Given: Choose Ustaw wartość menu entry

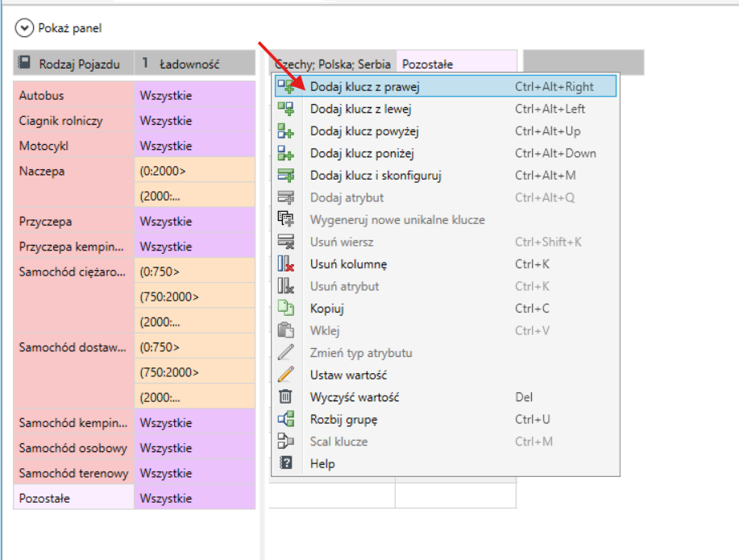Looking at the screenshot, I should click(x=446, y=375).
